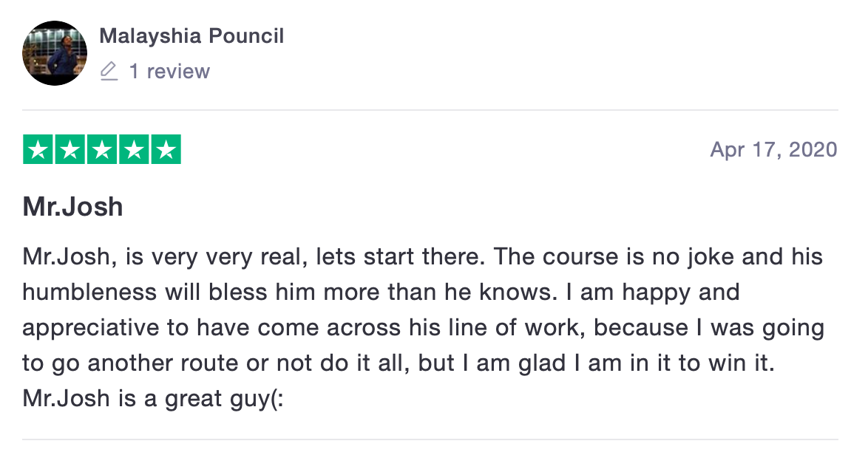
Task: Click the fifth green rating star
Action: pos(166,150)
